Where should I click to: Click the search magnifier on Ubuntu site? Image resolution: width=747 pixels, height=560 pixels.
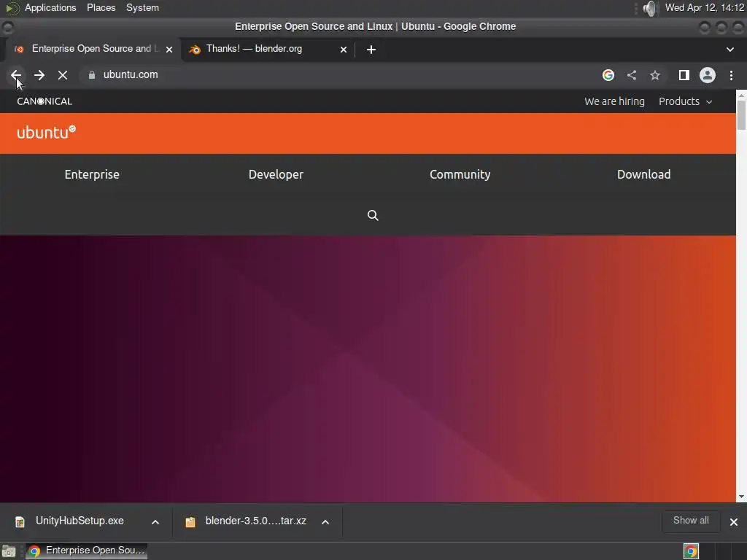[x=373, y=215]
